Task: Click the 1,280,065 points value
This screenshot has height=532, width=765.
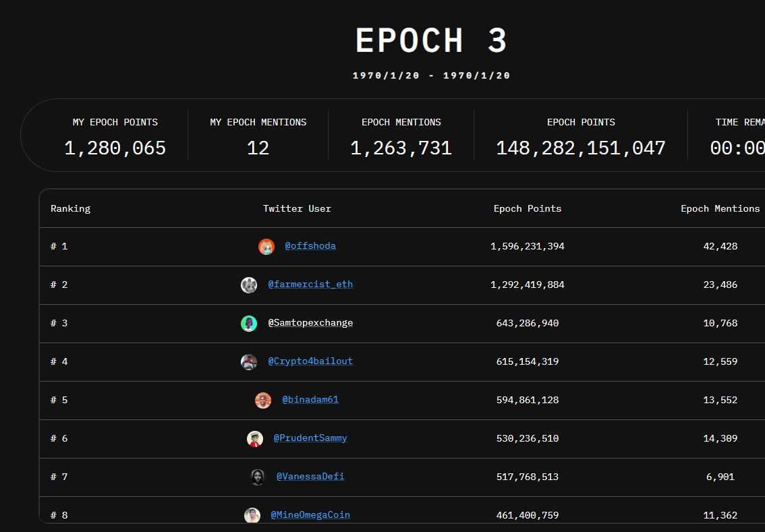Action: tap(115, 148)
